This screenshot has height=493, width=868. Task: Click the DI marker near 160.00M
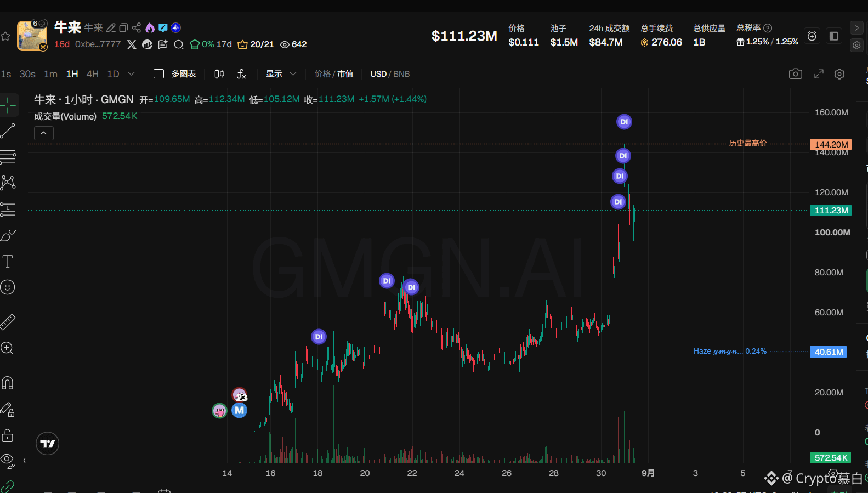[x=624, y=122]
